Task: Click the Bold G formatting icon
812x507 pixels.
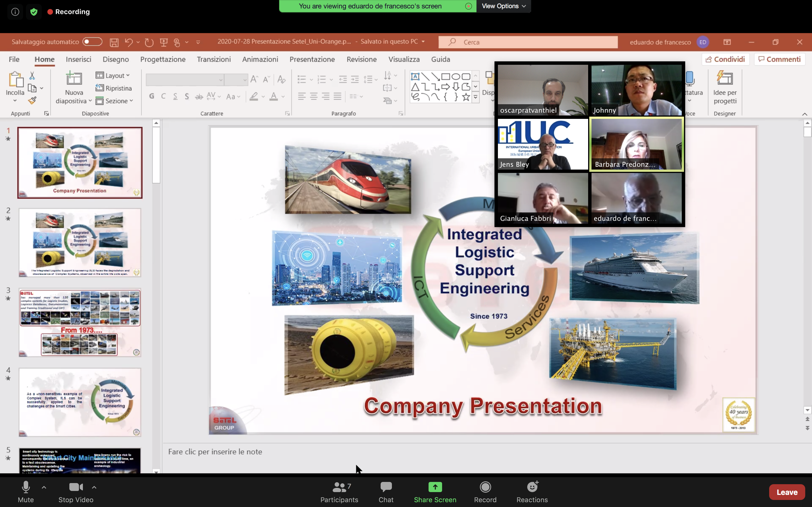Action: [x=152, y=97]
